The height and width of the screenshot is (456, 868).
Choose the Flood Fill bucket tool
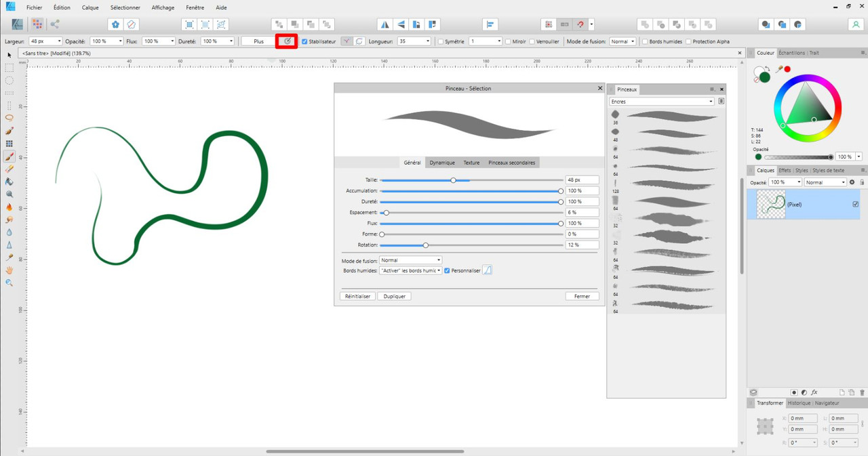coord(9,182)
